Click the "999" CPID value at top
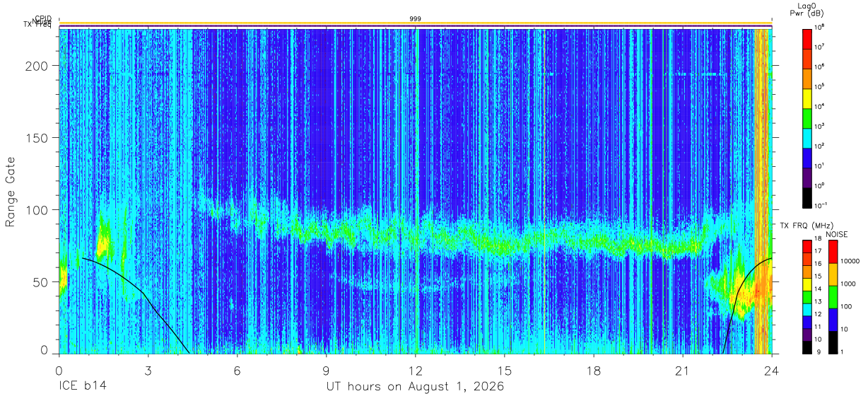This screenshot has width=868, height=401. [415, 18]
